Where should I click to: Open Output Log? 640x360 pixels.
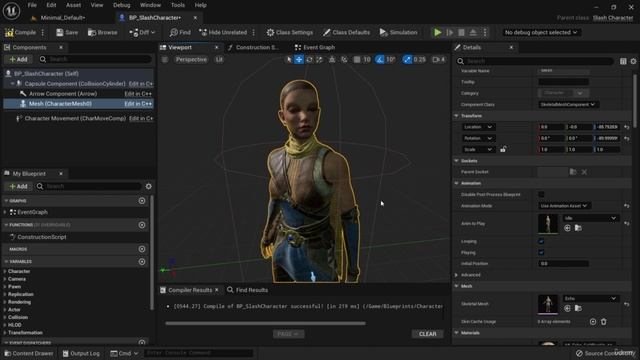point(81,353)
